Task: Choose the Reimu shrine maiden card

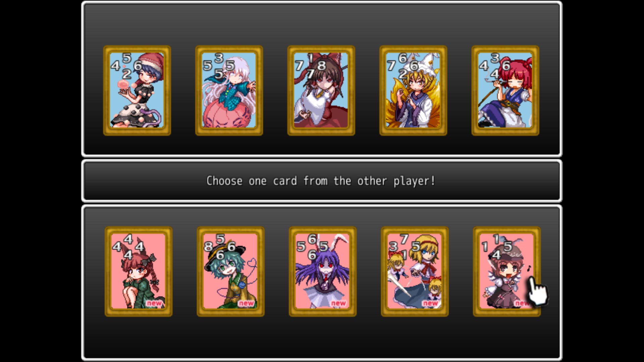Action: pyautogui.click(x=321, y=90)
